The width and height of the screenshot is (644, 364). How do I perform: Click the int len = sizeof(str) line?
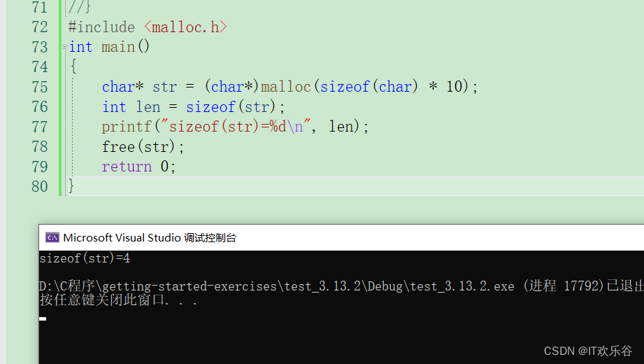pos(194,107)
